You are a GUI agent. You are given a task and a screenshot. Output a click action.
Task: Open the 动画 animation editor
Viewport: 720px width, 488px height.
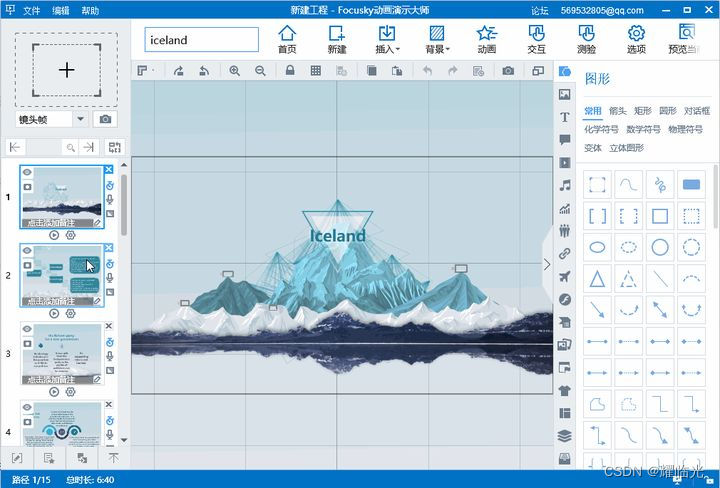tap(487, 39)
